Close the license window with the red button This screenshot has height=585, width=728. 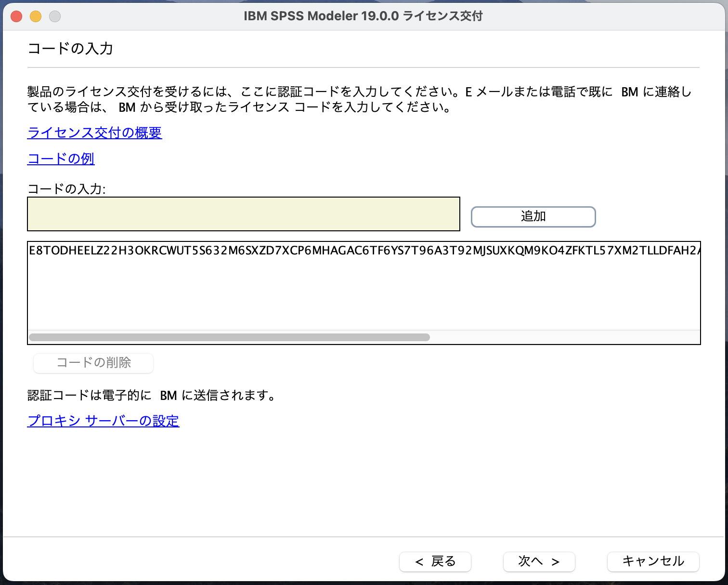coord(16,16)
